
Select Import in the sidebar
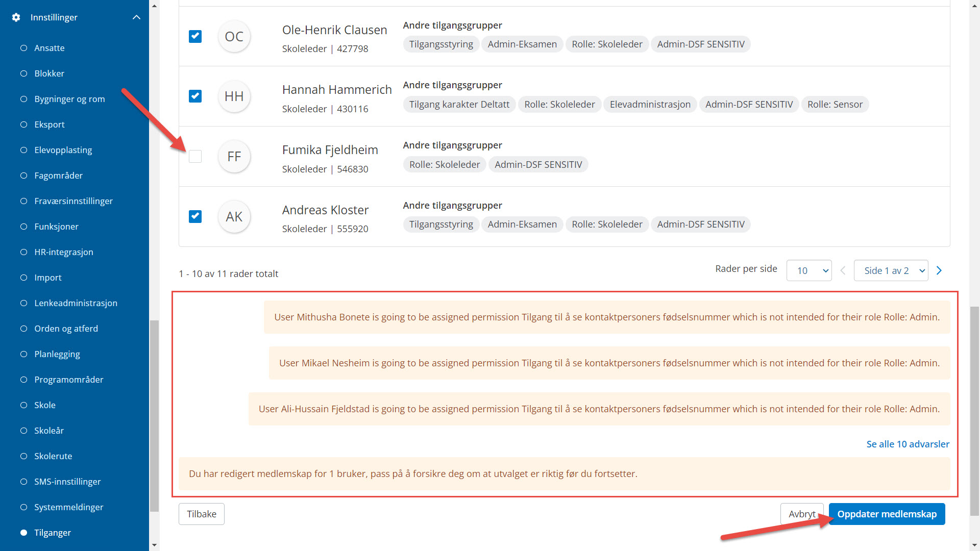click(47, 278)
